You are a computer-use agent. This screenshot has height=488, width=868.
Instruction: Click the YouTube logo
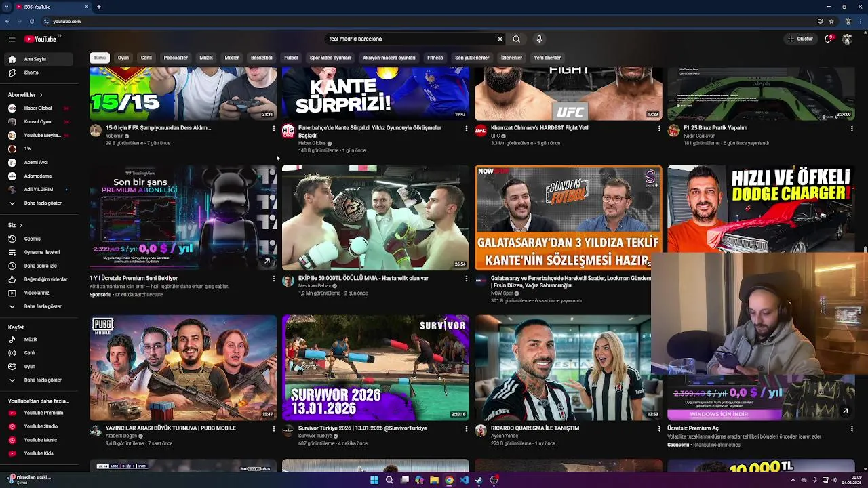[x=41, y=39]
